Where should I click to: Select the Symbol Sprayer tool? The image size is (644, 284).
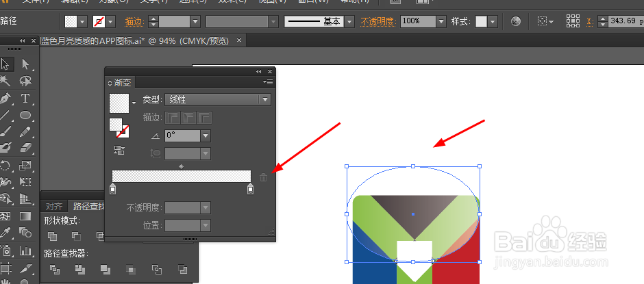click(x=5, y=250)
